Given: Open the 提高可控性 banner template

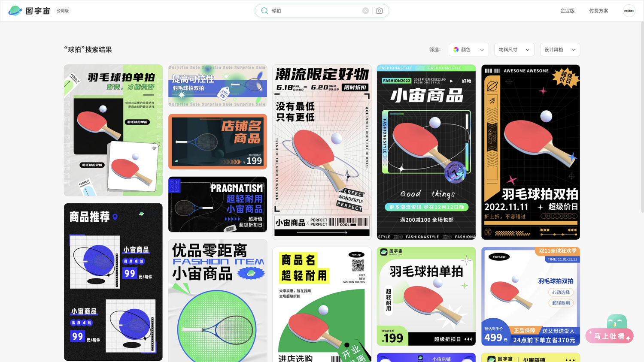Looking at the screenshot, I should (218, 86).
